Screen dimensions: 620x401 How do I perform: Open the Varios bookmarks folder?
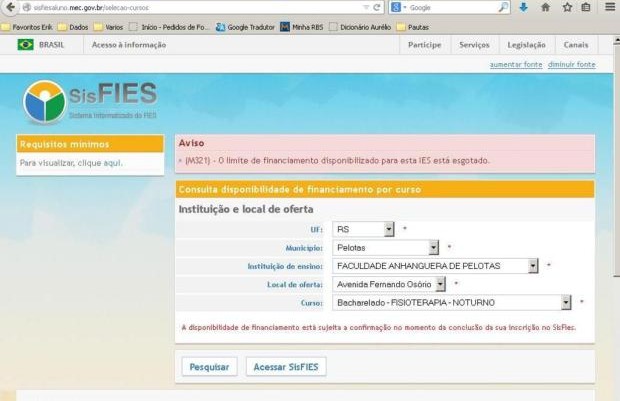point(109,27)
